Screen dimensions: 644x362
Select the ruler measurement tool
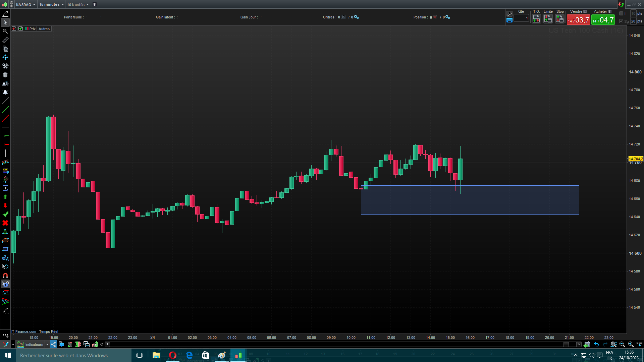pyautogui.click(x=5, y=40)
